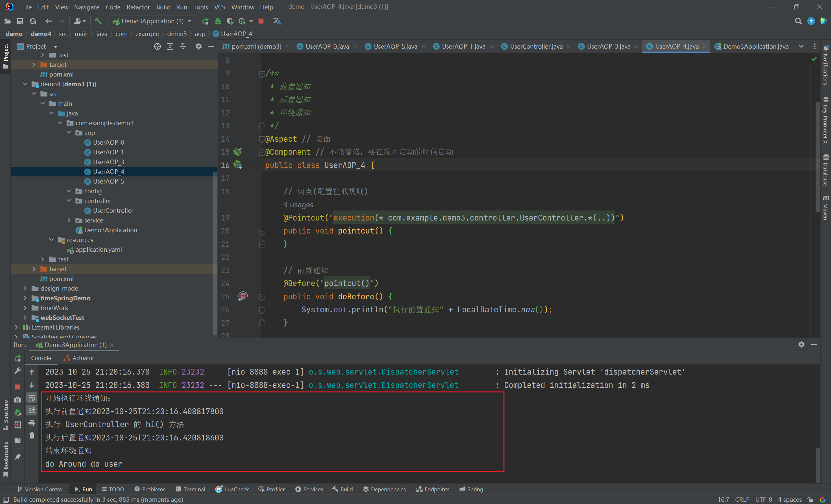
Task: Change 4 spaces indent setting
Action: (x=790, y=499)
